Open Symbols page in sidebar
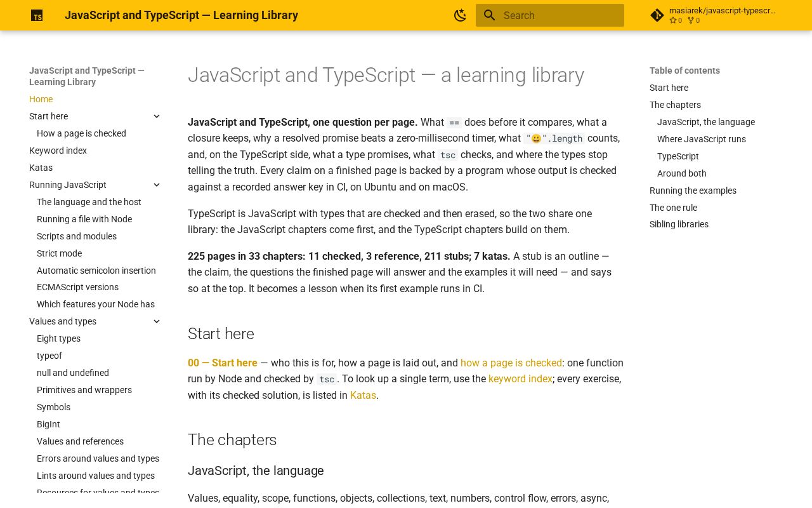The height and width of the screenshot is (508, 812). [53, 407]
